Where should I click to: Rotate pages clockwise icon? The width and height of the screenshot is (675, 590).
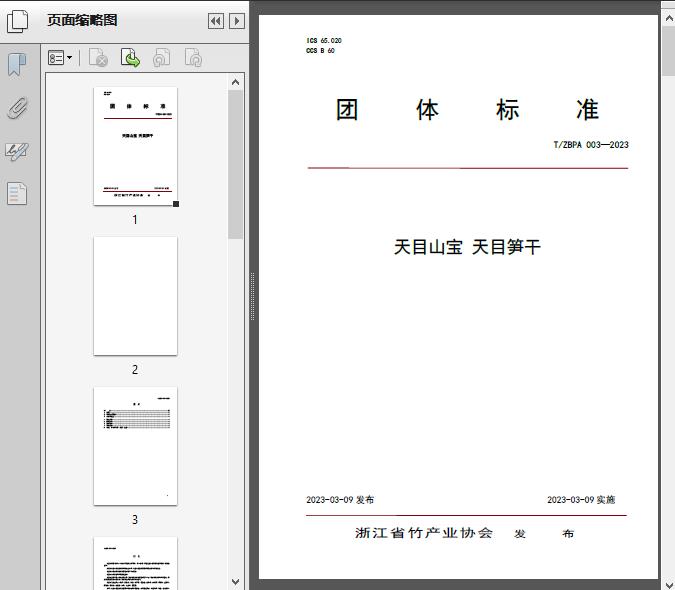pyautogui.click(x=194, y=59)
